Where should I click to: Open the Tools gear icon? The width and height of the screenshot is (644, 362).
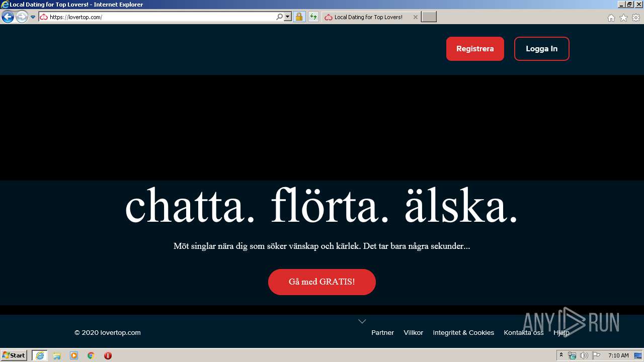(636, 18)
